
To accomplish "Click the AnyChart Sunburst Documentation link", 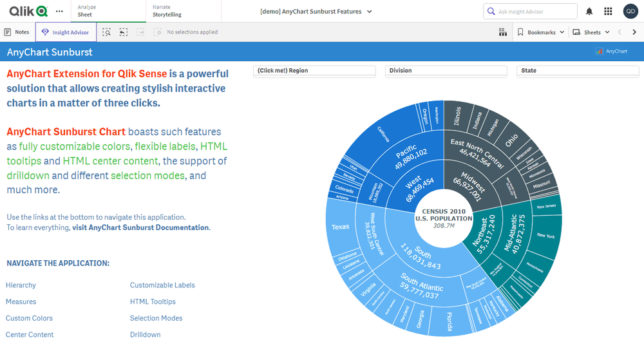I will [x=140, y=227].
